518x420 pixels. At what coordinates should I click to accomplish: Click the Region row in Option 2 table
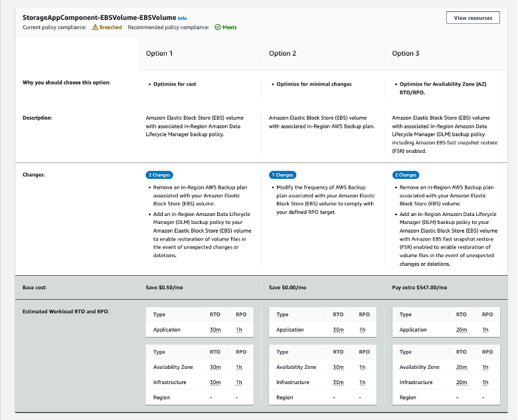(x=323, y=397)
